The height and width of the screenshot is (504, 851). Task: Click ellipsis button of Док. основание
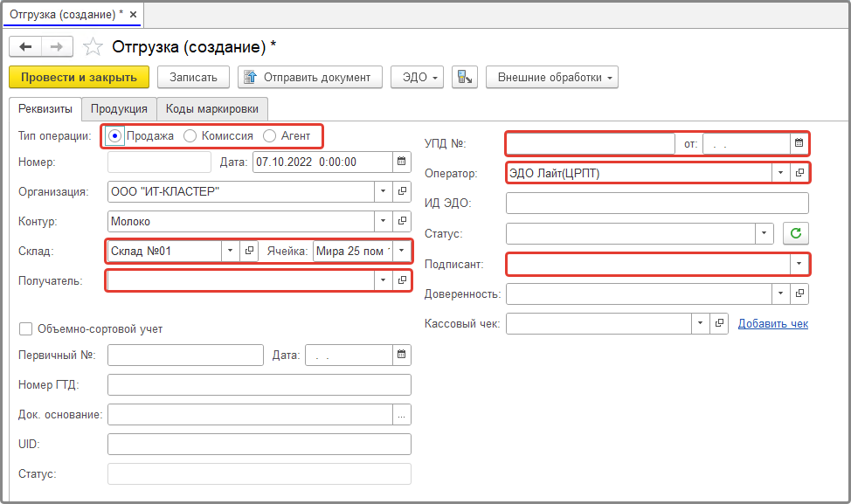point(402,415)
